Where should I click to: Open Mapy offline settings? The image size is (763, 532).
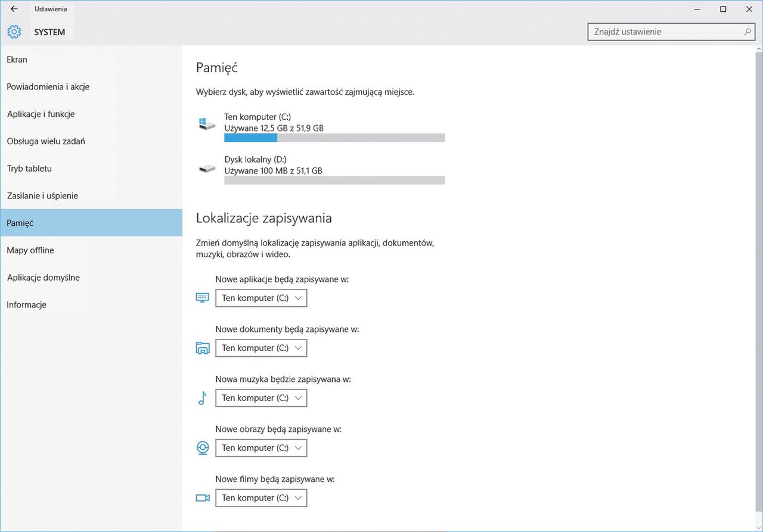[x=91, y=250]
